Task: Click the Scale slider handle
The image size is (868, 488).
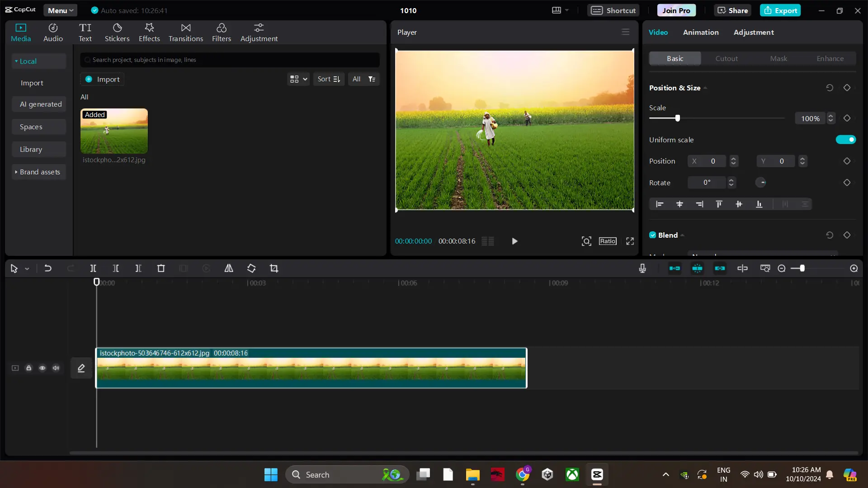Action: pyautogui.click(x=678, y=118)
